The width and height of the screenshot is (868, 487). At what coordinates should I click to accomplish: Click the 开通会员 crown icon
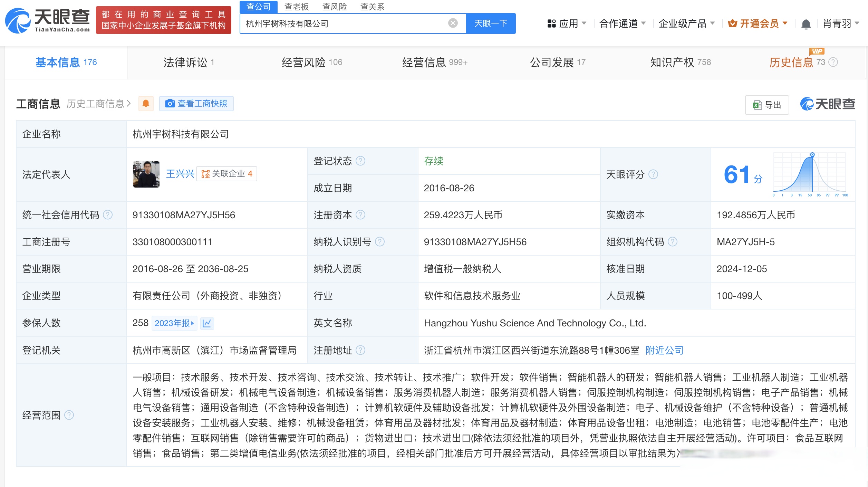[733, 23]
